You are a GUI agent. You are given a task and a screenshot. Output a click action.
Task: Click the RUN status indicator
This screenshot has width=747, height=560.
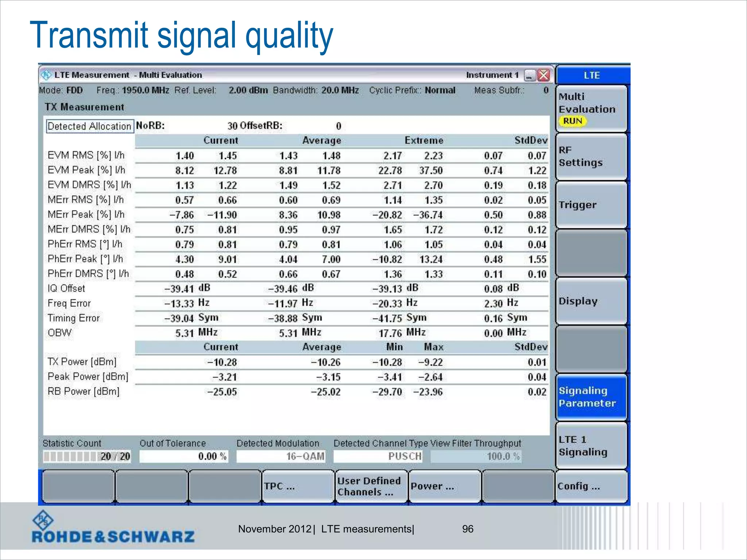(573, 121)
